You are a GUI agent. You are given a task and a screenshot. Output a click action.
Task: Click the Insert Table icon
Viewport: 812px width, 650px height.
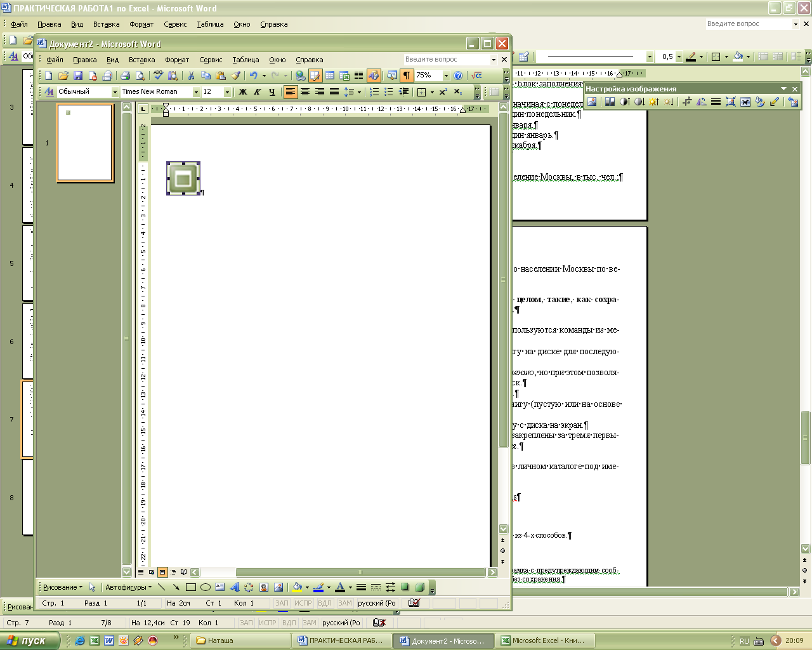[330, 76]
